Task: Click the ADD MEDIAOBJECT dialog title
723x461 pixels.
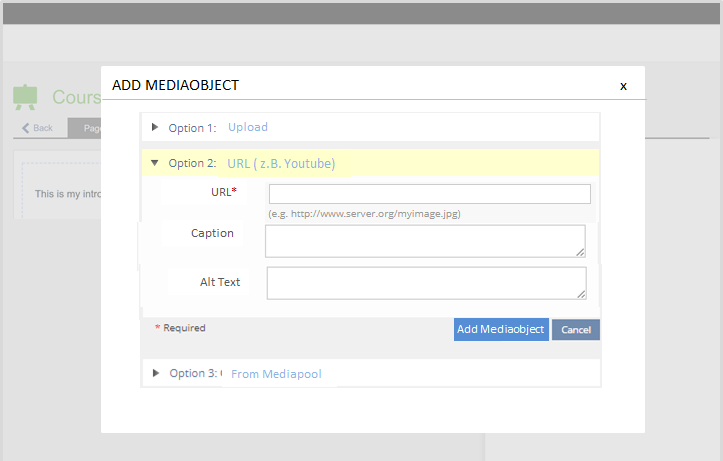Action: click(175, 85)
